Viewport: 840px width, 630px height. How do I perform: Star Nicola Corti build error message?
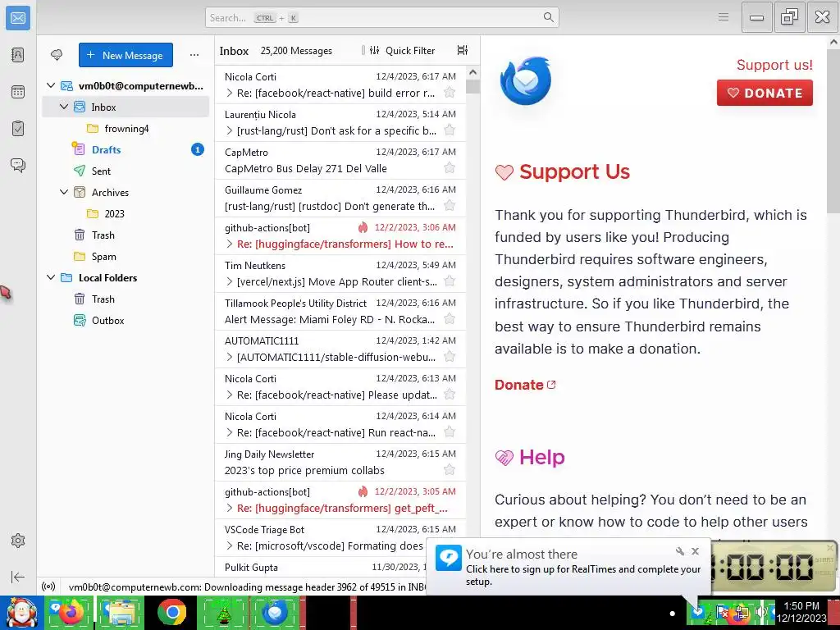coord(450,93)
